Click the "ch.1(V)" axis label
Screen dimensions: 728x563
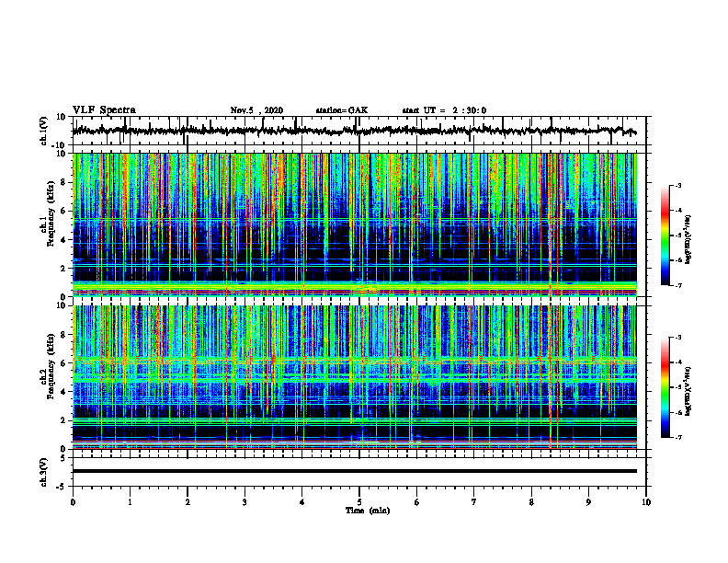click(43, 131)
